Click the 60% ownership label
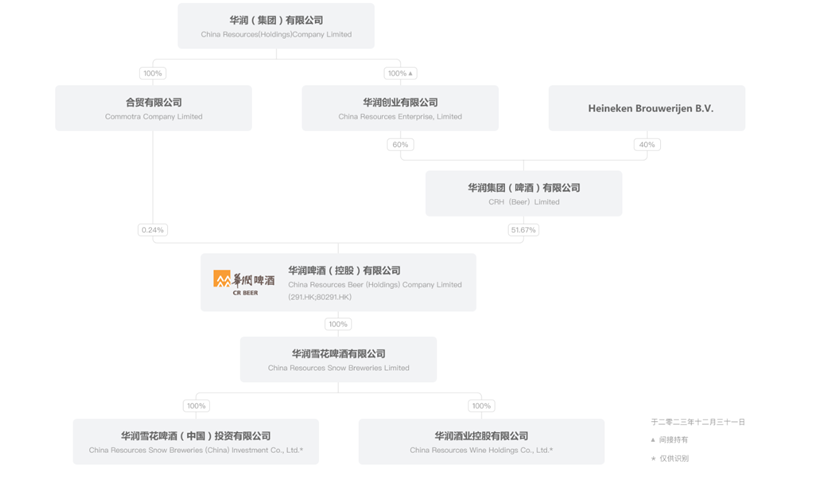 (400, 144)
